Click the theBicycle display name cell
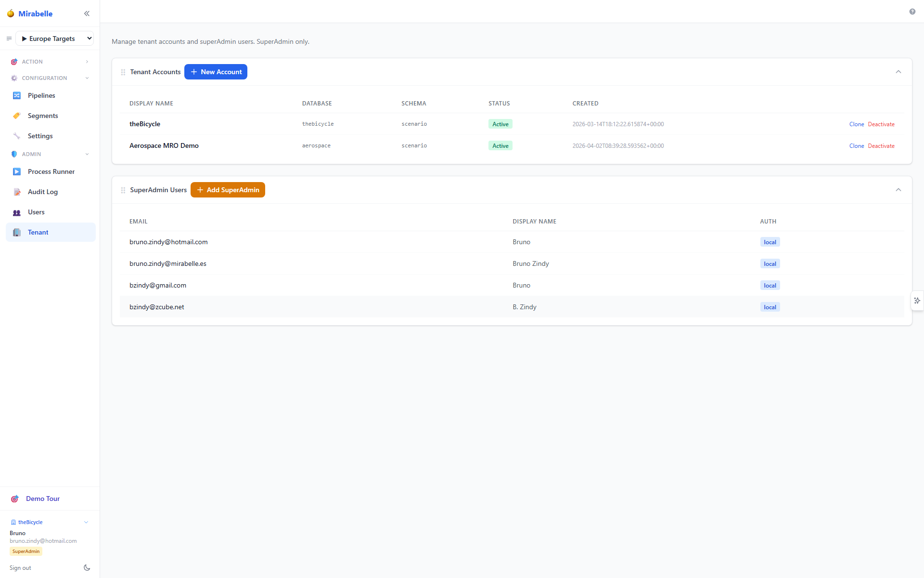 [145, 124]
